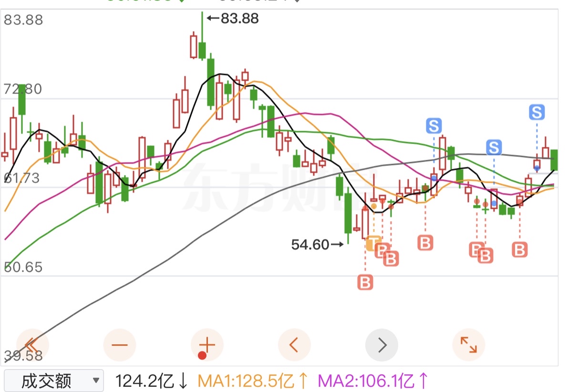Image resolution: width=567 pixels, height=392 pixels.
Task: Click the 83.88 high price label
Action: tap(240, 19)
